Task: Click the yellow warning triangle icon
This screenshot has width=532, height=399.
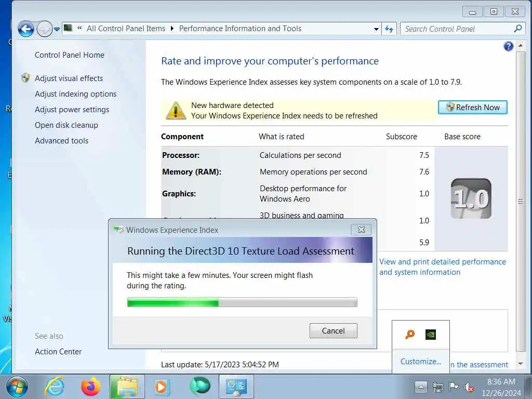Action: point(176,111)
